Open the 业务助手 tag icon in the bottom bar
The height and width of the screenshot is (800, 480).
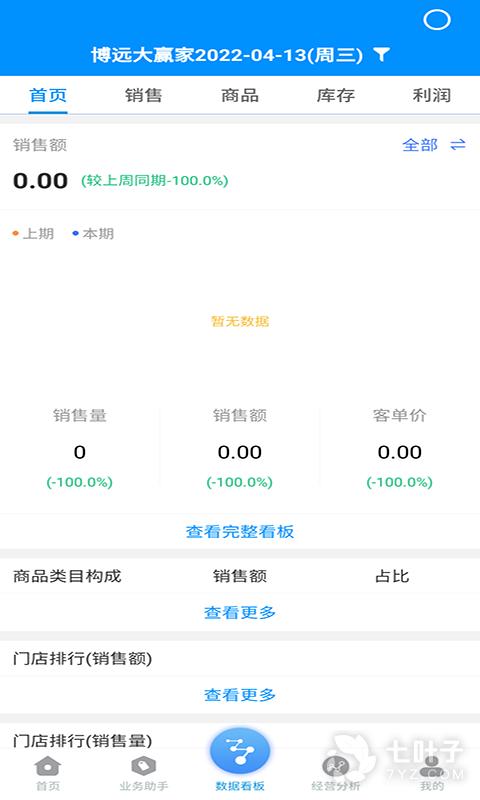point(143,766)
